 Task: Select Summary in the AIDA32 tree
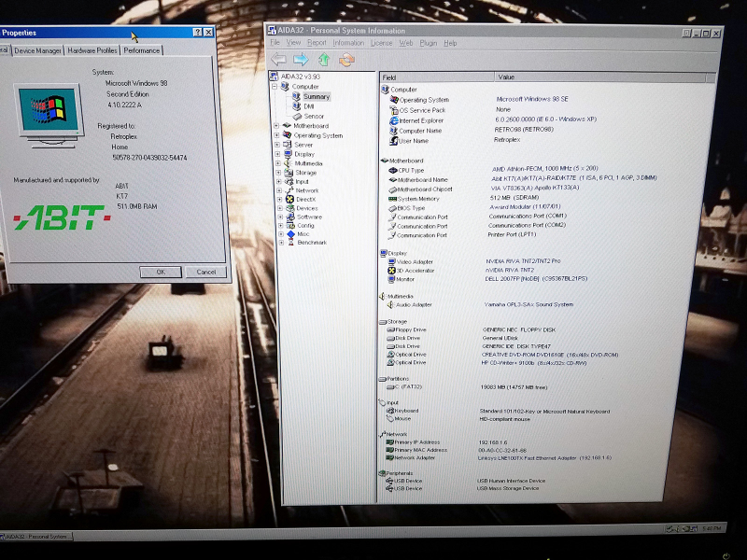point(317,97)
